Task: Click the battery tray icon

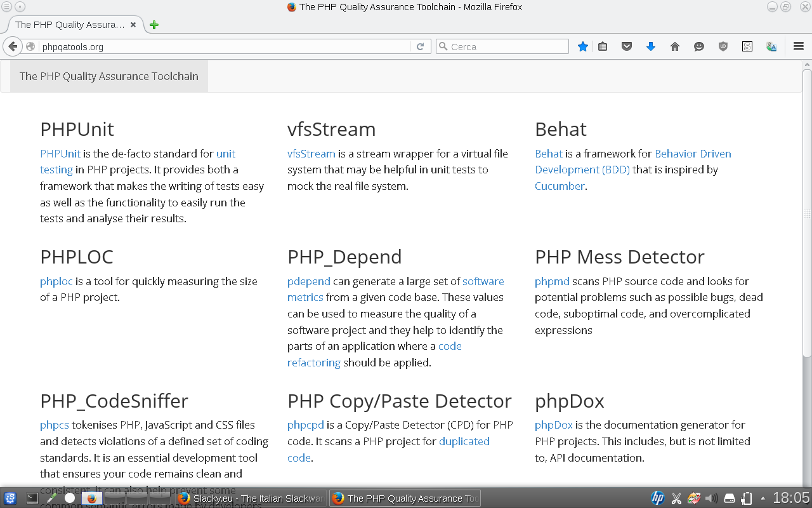Action: 747,498
